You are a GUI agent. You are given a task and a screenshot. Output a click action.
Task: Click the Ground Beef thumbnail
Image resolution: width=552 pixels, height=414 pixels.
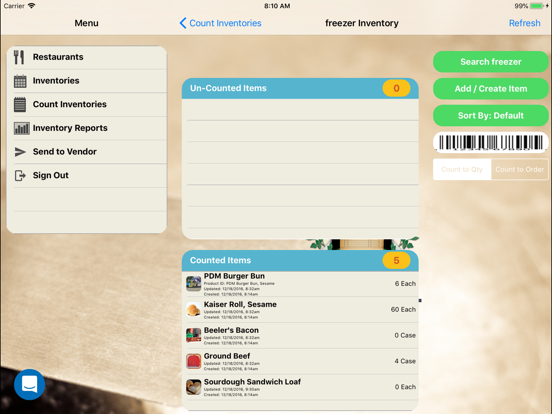pos(194,361)
